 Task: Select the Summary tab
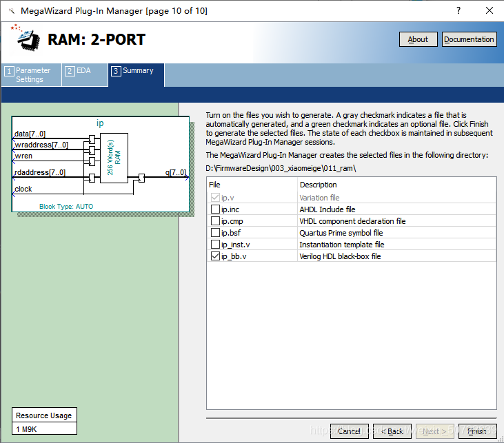click(x=136, y=75)
